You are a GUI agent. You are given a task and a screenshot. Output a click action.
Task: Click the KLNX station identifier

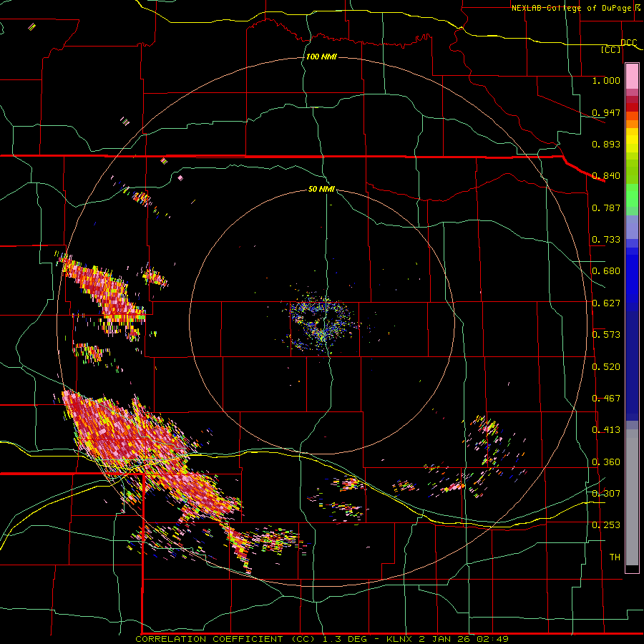tap(401, 639)
